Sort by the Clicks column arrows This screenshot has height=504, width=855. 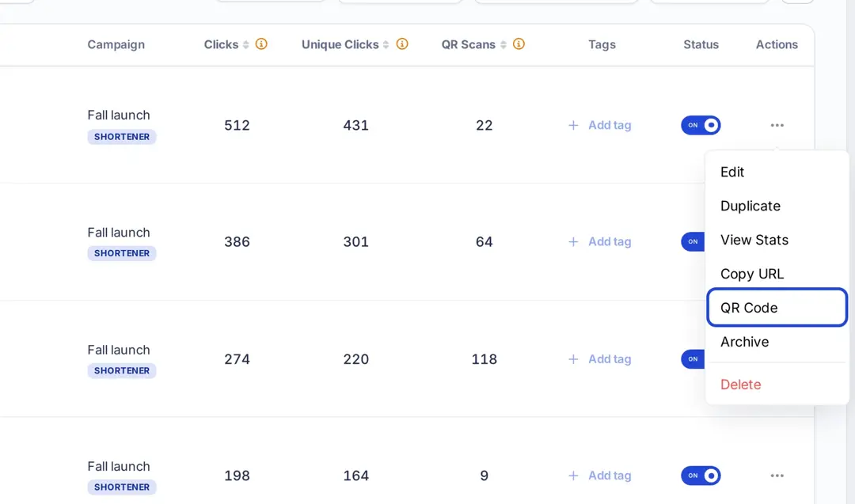(246, 44)
